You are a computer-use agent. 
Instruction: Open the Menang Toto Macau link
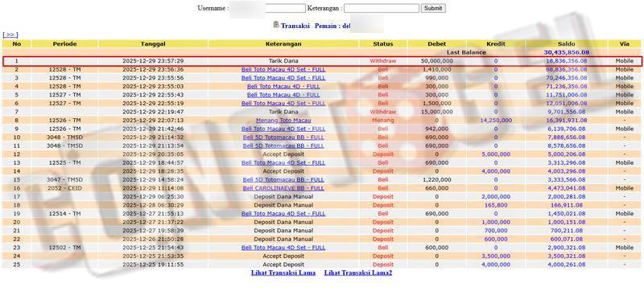283,121
